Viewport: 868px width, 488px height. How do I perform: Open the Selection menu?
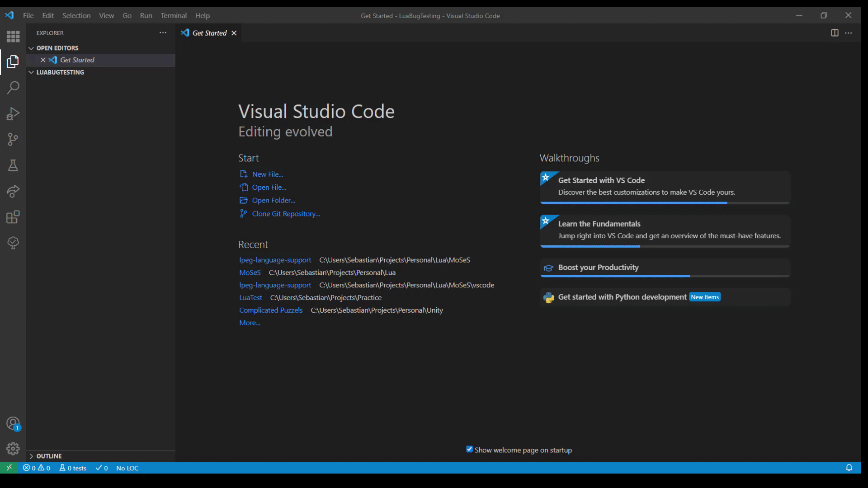point(76,15)
